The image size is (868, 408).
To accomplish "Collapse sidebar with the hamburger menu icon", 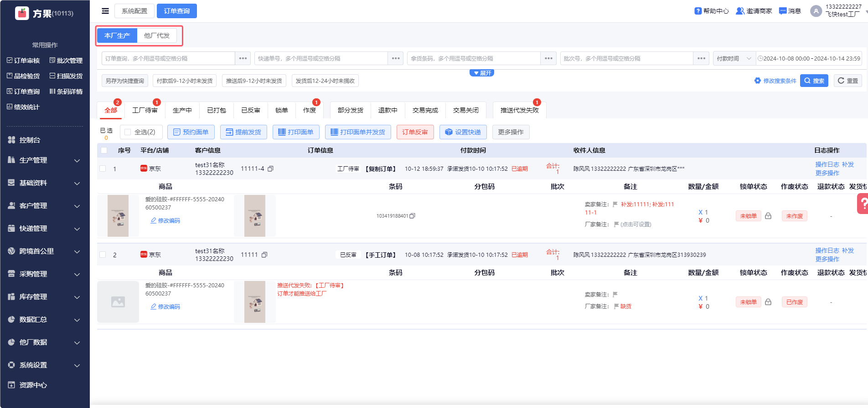I will [x=105, y=11].
